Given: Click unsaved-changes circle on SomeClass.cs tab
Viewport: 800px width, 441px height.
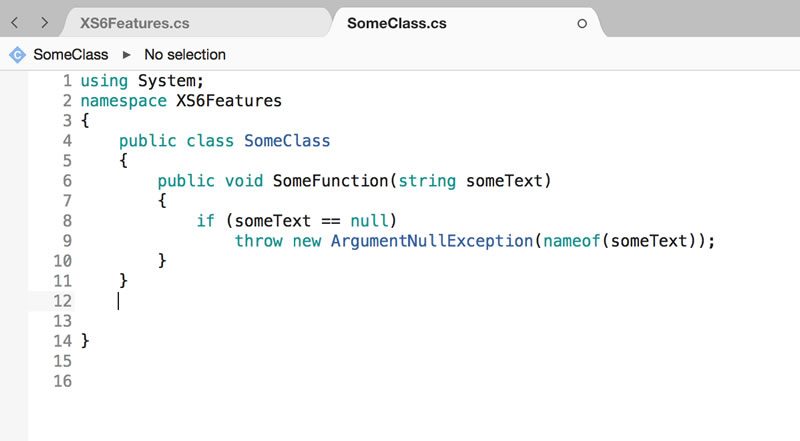Looking at the screenshot, I should point(582,23).
